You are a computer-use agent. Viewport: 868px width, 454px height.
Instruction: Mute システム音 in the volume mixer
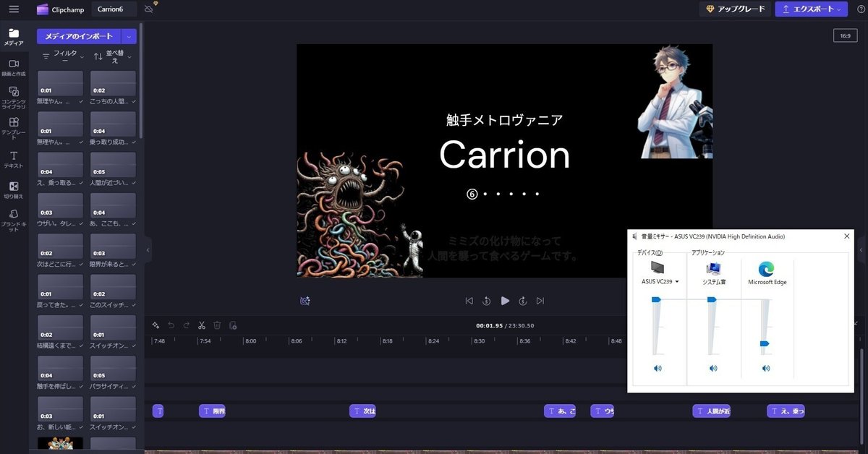coord(713,368)
